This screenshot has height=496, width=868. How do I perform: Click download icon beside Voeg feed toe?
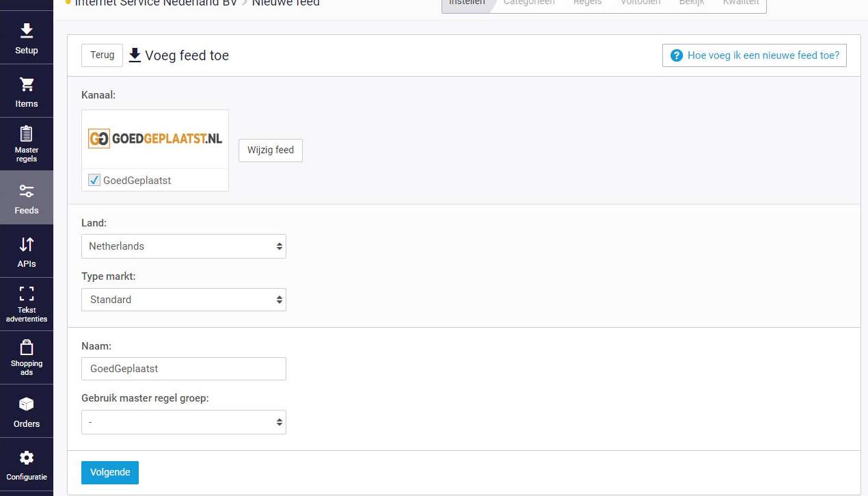[x=135, y=55]
